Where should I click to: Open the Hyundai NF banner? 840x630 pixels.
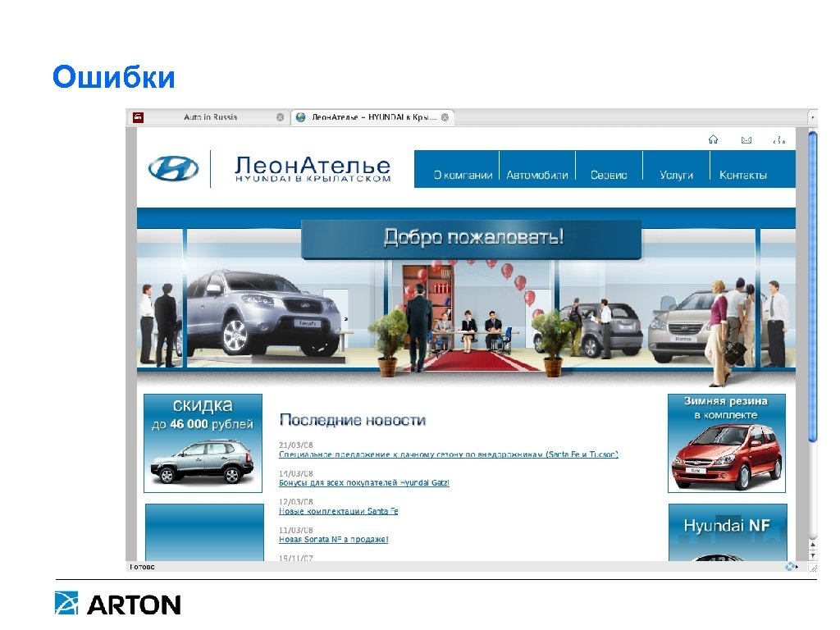click(728, 532)
